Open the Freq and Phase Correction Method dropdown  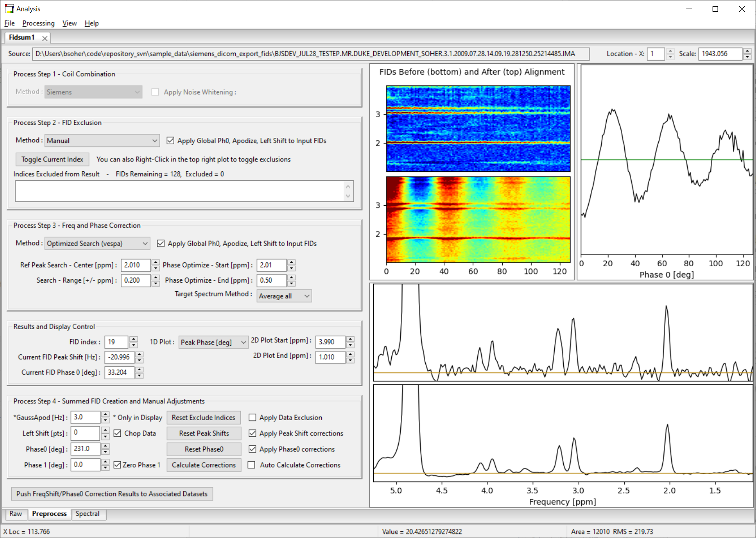pyautogui.click(x=97, y=243)
